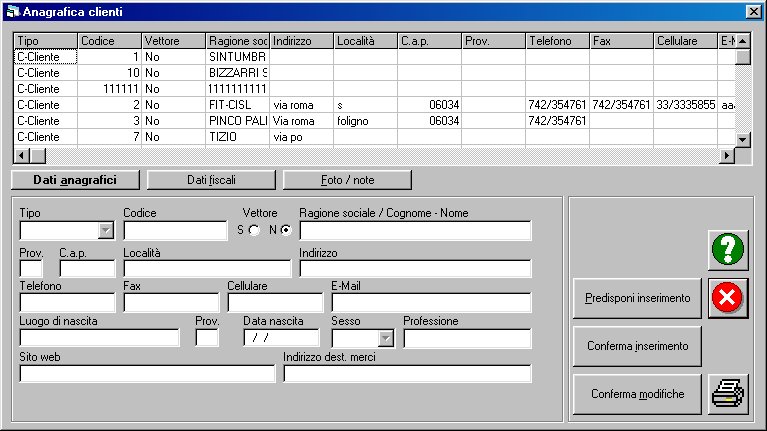The width and height of the screenshot is (767, 431).
Task: Click the Ragione sociale input field
Action: pos(414,231)
